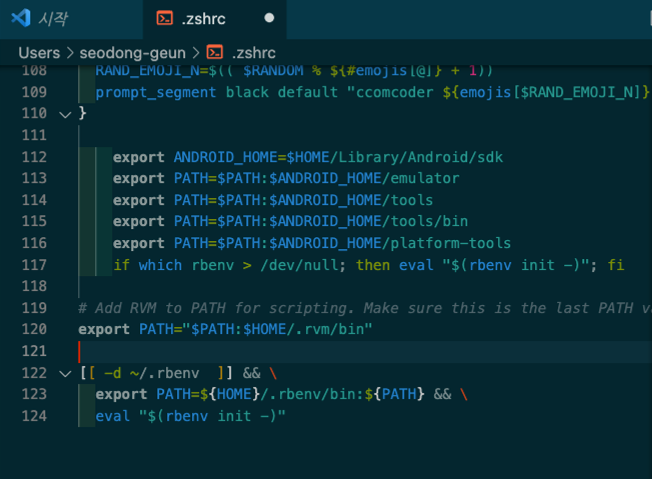Select the .zshrc editor tab
Viewport: 652px width, 479px height.
pyautogui.click(x=215, y=19)
